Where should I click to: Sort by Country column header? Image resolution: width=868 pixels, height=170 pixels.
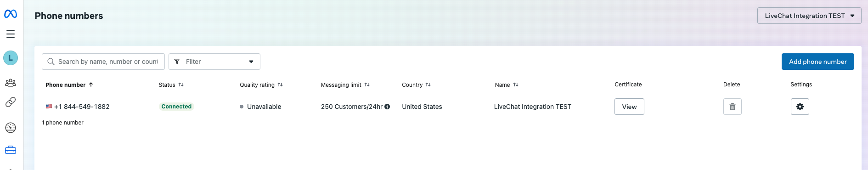pos(416,85)
